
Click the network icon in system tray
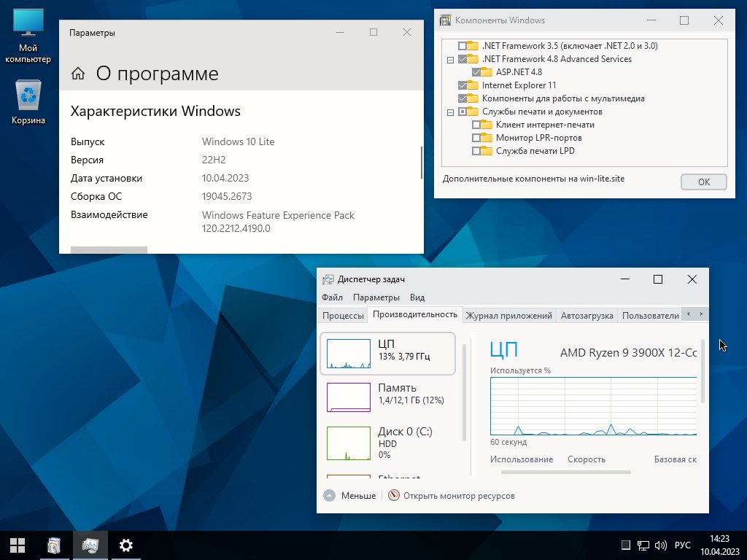click(x=643, y=545)
